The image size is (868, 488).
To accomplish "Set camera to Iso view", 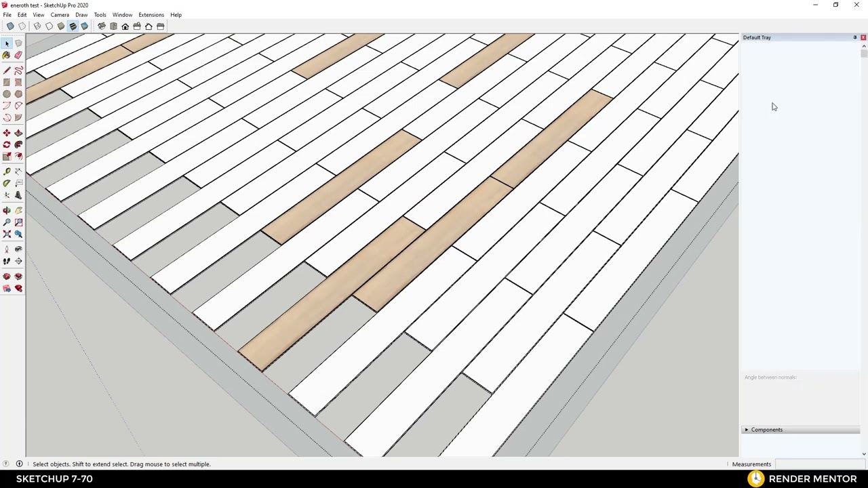I will (x=102, y=26).
